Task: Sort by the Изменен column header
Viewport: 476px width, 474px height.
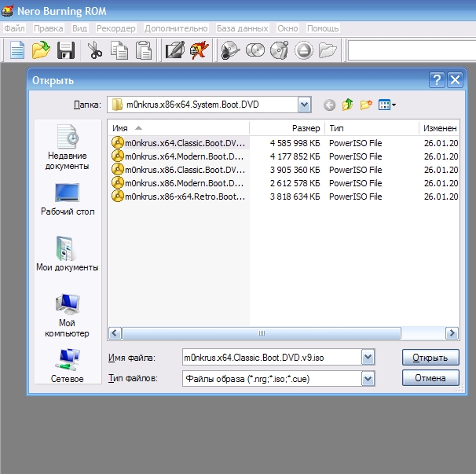Action: [439, 128]
